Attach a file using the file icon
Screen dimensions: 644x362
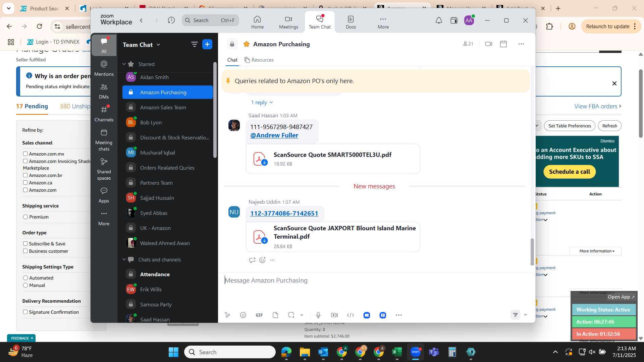275,315
